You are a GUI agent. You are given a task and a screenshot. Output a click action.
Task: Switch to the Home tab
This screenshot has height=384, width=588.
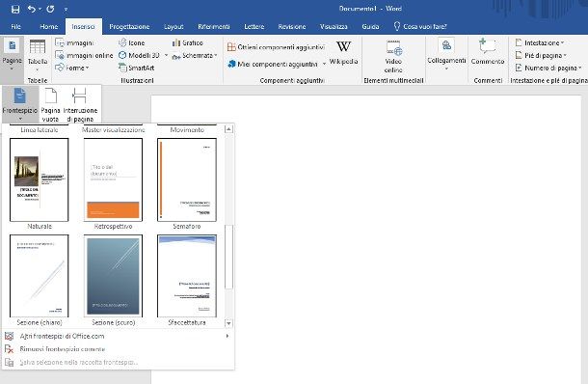[49, 27]
